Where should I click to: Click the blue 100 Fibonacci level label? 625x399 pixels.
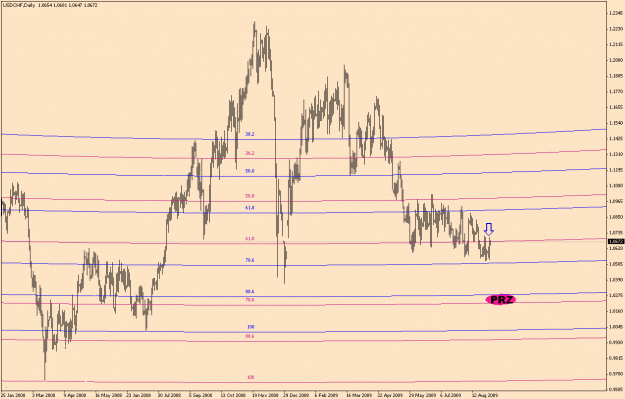pyautogui.click(x=251, y=327)
